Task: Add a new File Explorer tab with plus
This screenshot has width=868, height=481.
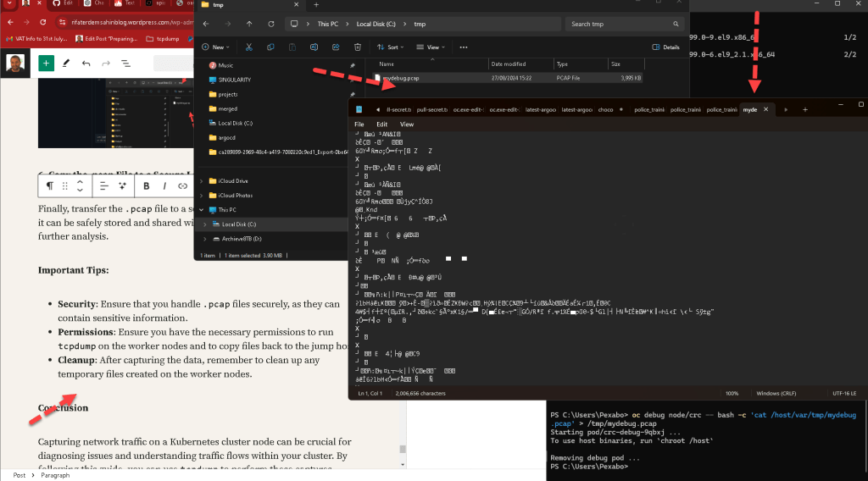Action: [316, 4]
